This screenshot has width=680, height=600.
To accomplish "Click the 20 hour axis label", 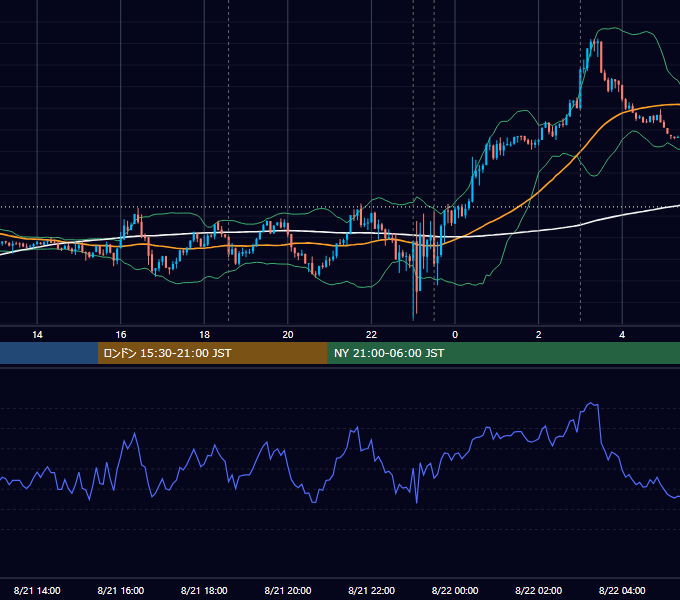I will [x=288, y=335].
